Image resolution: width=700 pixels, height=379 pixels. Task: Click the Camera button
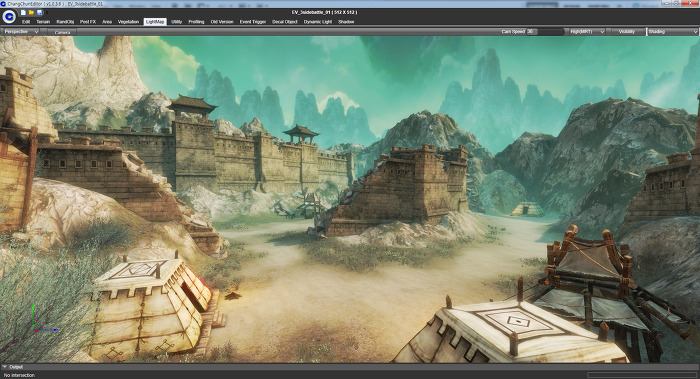pos(62,32)
